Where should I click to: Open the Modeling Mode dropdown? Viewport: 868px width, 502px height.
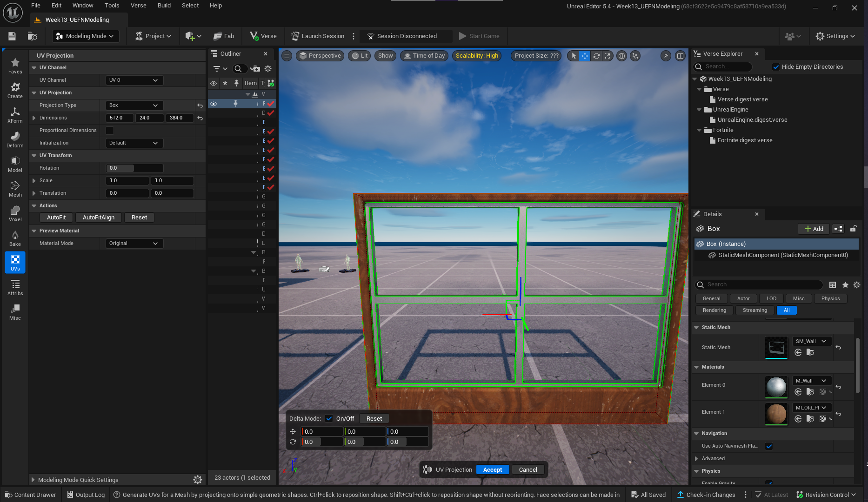[85, 36]
